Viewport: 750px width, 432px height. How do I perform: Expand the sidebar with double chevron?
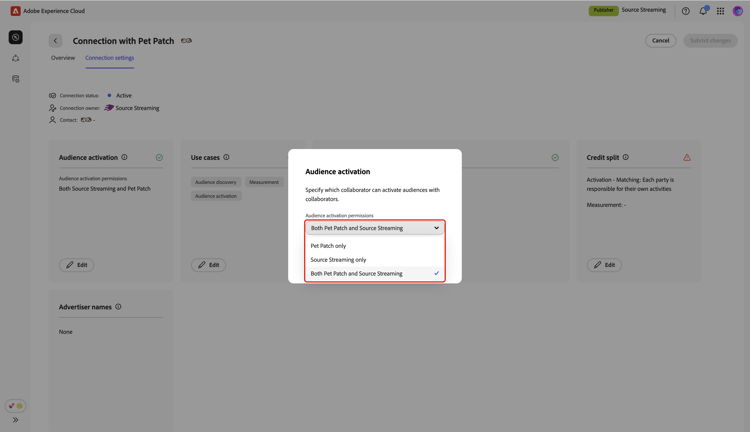pos(15,420)
